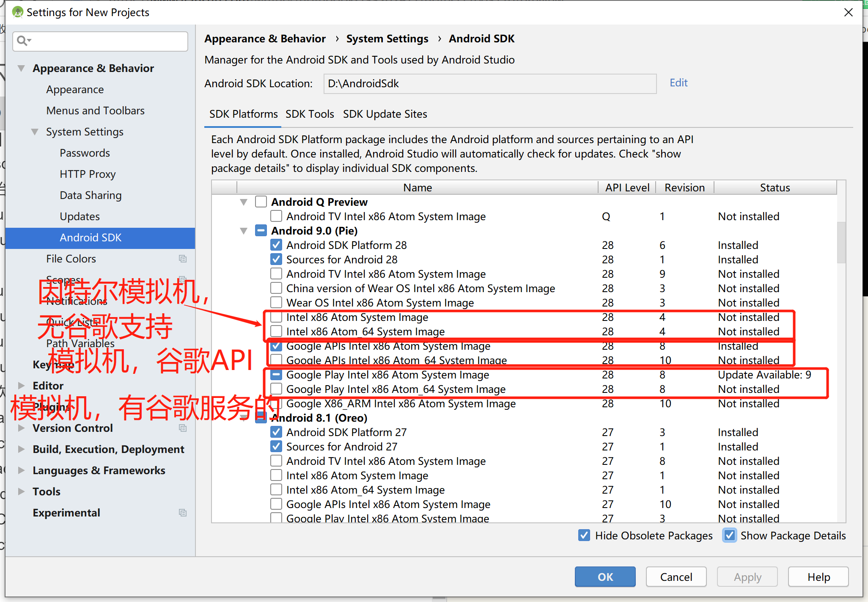Open HTTP Proxy settings
Image resolution: width=868 pixels, height=602 pixels.
88,174
